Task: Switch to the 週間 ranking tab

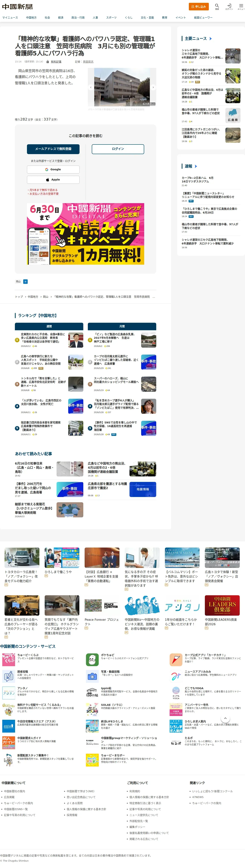Action: 49,326
